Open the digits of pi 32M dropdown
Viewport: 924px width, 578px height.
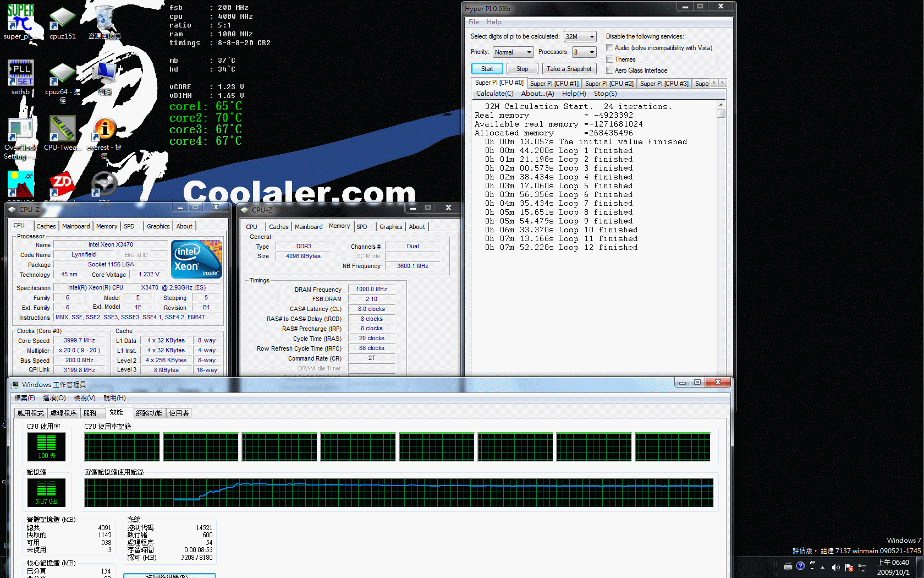580,37
